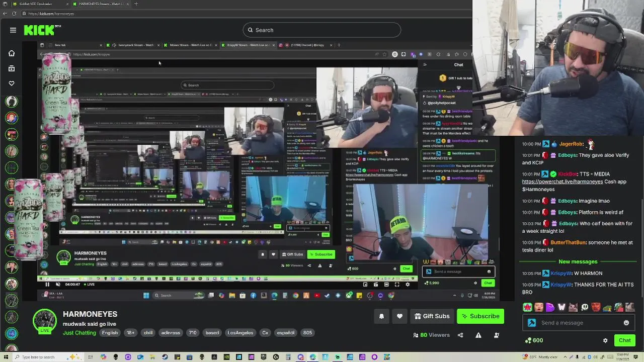Screen dimensions: 644x362
Task: Click the Windows Start button
Action: coord(5,357)
